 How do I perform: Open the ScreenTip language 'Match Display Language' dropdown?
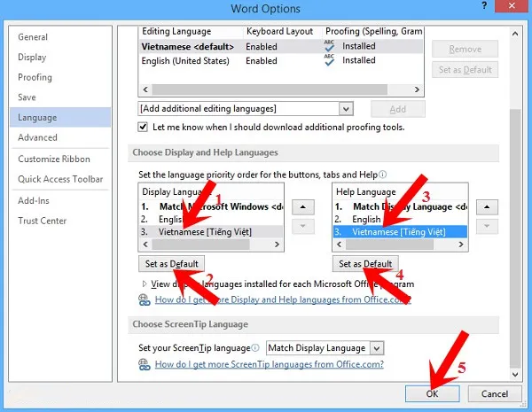pos(376,348)
